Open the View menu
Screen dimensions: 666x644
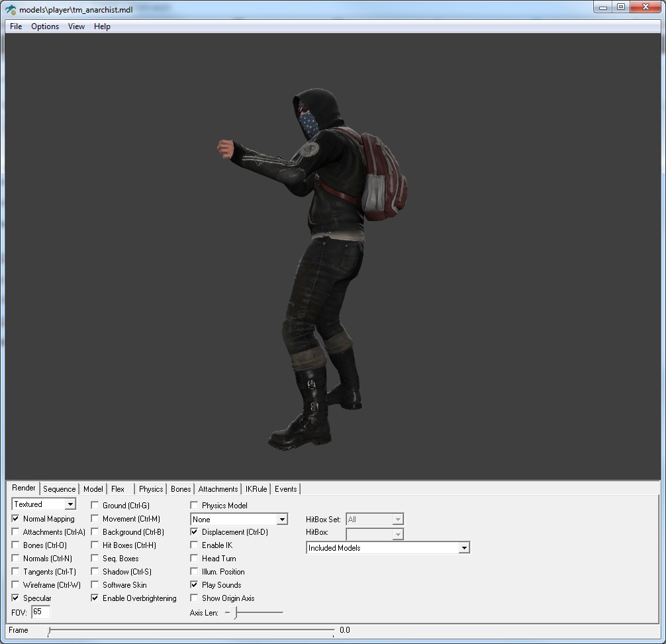click(76, 26)
